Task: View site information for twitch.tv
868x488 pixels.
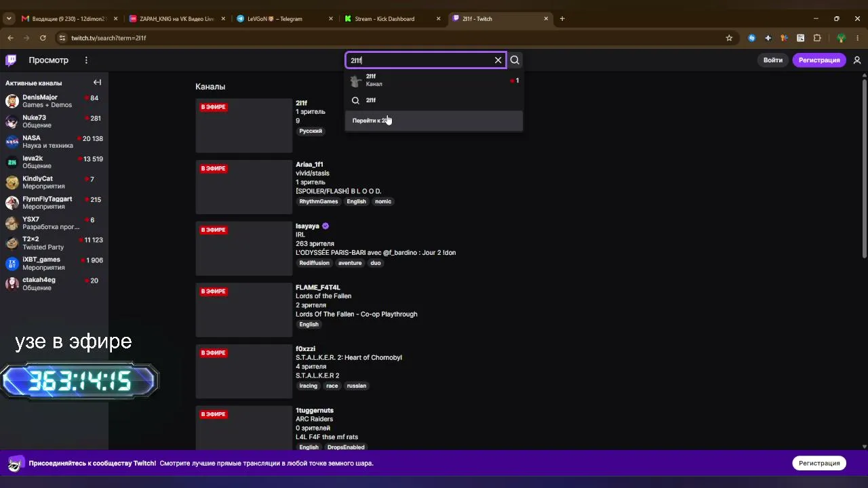Action: point(62,38)
